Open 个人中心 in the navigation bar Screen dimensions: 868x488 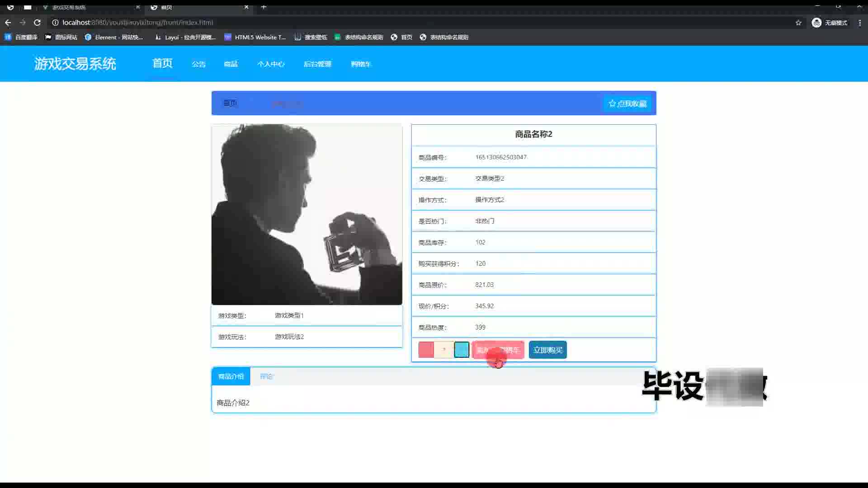point(271,64)
